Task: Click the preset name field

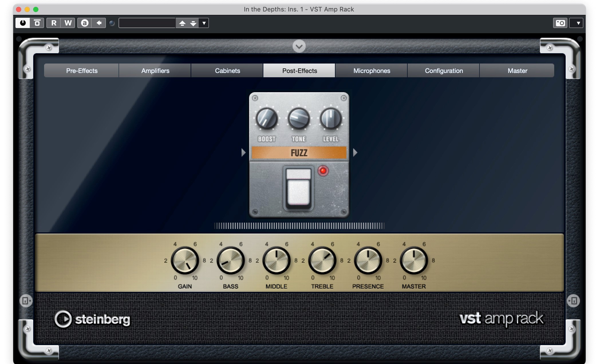Action: 147,23
